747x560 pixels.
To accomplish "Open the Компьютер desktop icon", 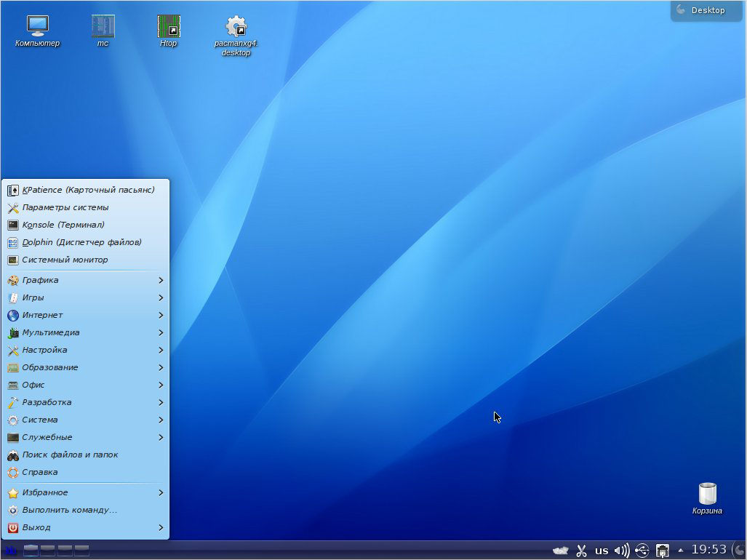I will point(37,31).
